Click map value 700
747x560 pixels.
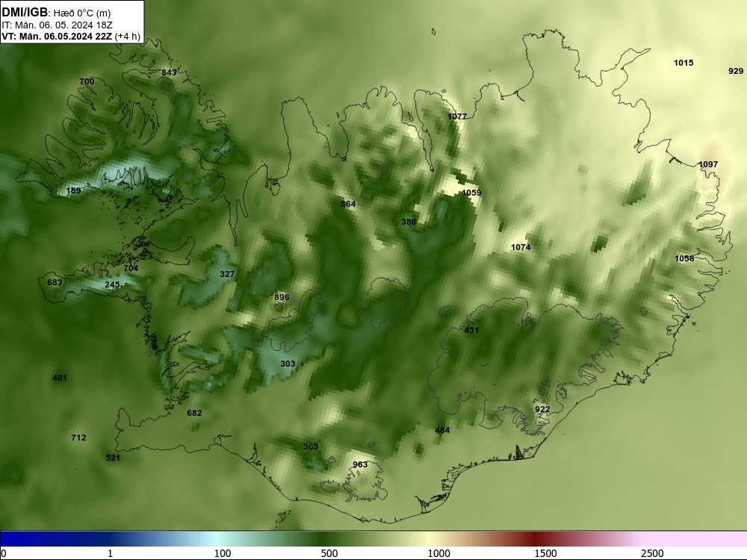pos(87,81)
